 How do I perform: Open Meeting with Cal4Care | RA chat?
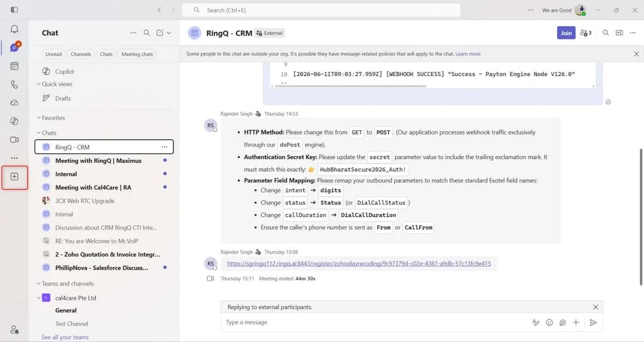(x=104, y=187)
